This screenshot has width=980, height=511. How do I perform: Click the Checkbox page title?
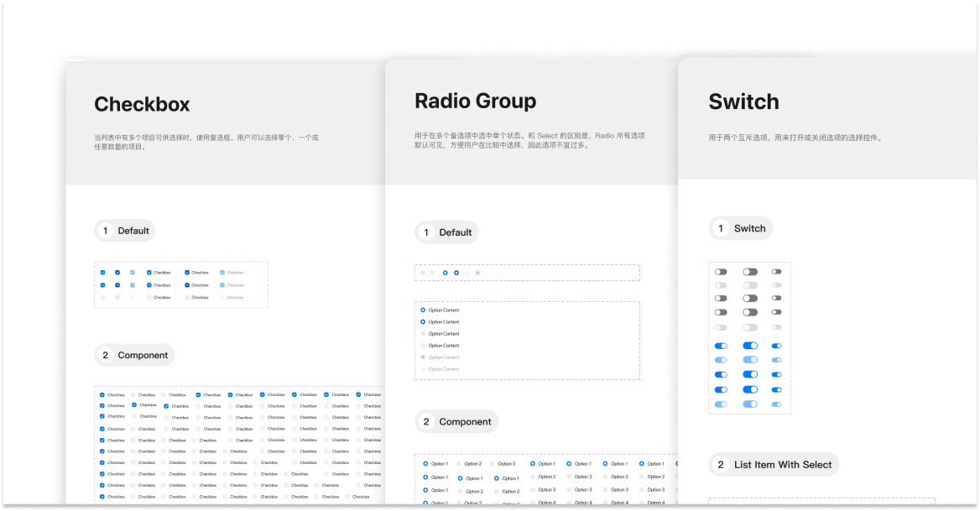pos(142,104)
